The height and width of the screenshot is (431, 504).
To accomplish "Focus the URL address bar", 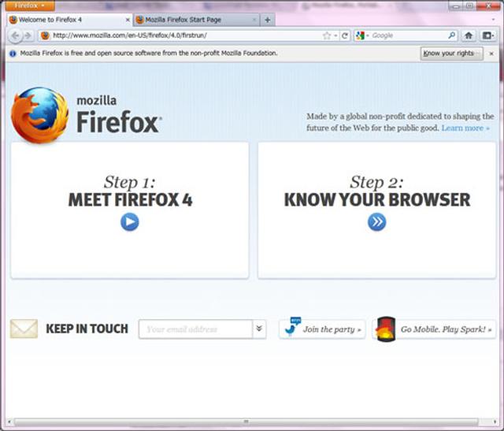I will click(187, 35).
